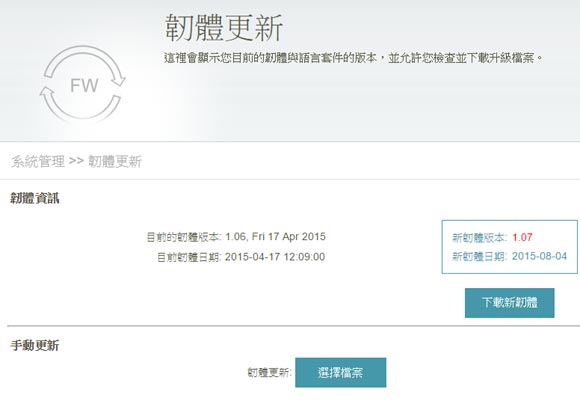Open the 系統管理 breadcrumb link
The image size is (580, 401).
38,161
